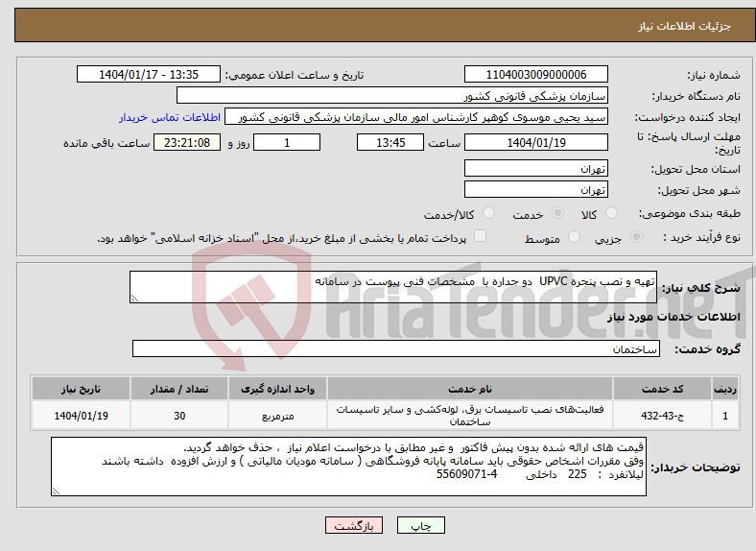This screenshot has width=756, height=551.
Task: Select the کالا radio button
Action: tap(611, 213)
